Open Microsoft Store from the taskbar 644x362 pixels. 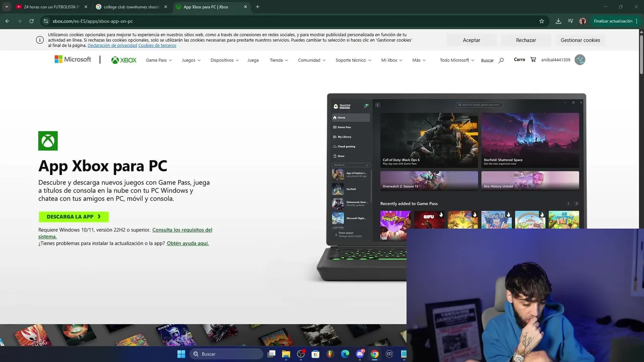coord(315,354)
